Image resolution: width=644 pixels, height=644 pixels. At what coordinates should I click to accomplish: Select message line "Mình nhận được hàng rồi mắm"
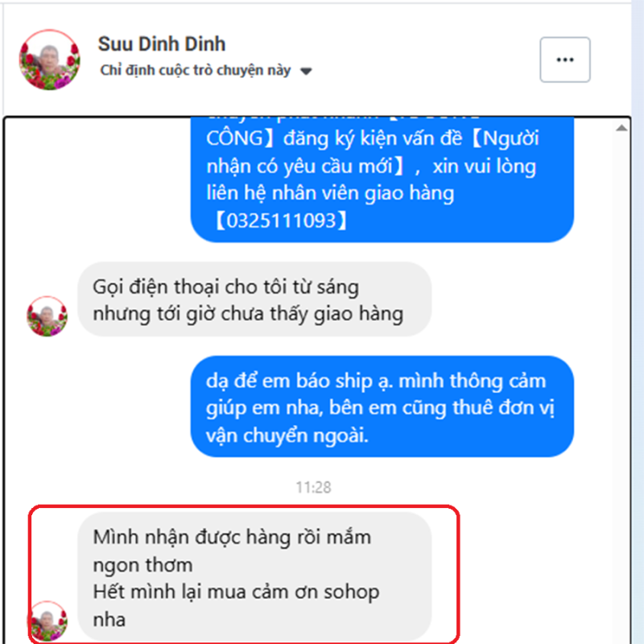click(x=232, y=537)
